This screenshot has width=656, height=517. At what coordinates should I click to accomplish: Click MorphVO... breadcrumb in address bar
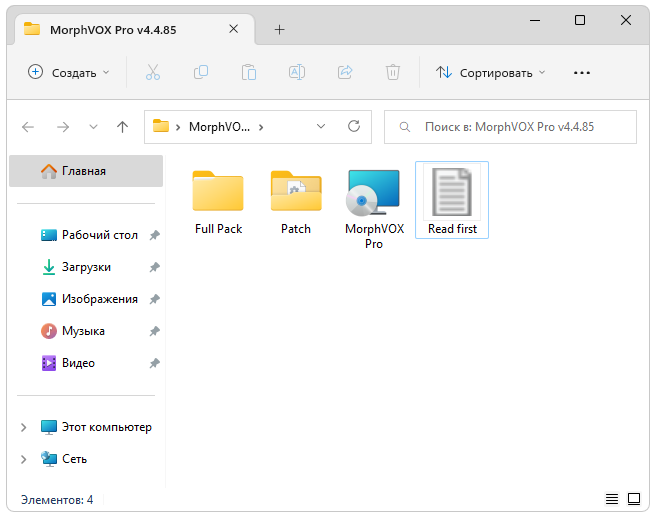coord(219,127)
